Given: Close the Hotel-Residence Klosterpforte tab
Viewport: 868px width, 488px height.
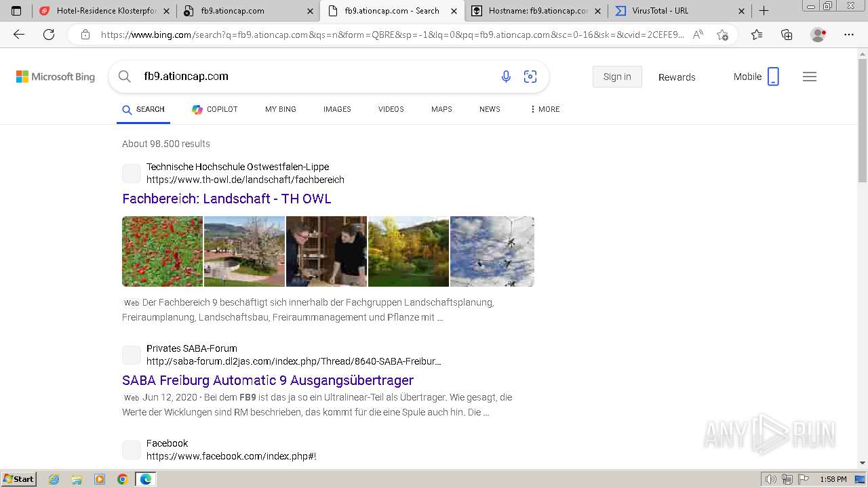Looking at the screenshot, I should coord(166,11).
